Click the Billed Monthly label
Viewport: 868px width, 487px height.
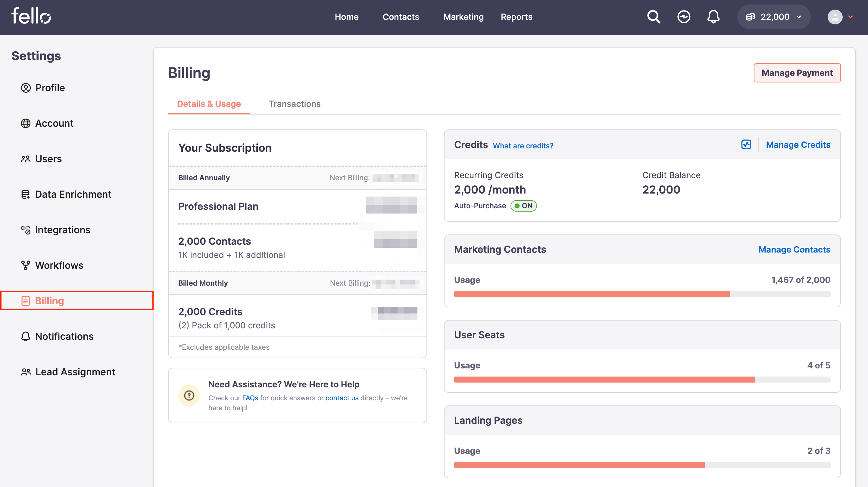point(203,283)
